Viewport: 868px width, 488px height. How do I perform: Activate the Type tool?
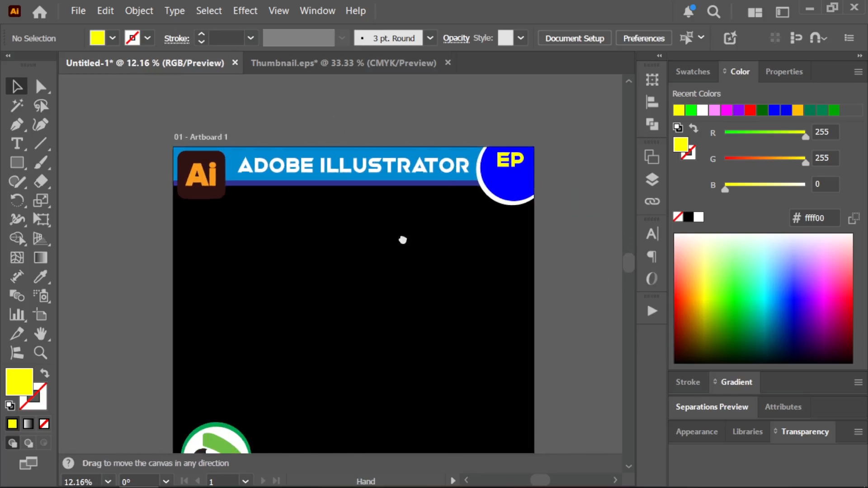click(x=17, y=144)
